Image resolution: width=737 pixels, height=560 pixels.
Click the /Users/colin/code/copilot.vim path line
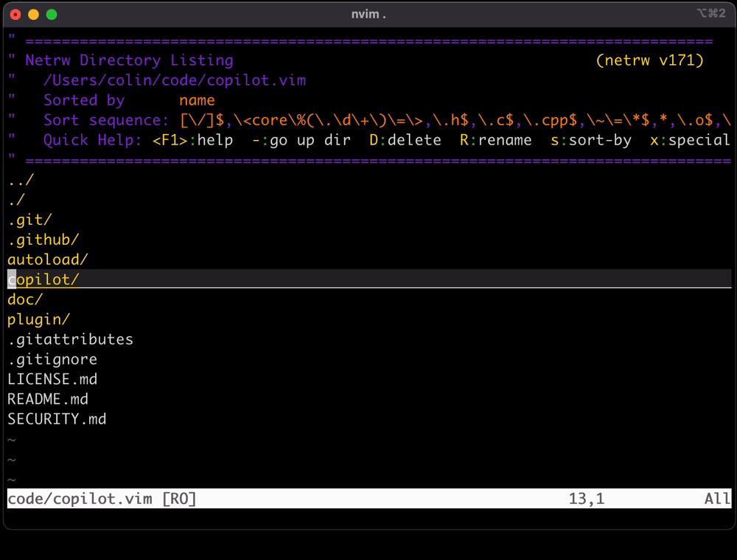coord(175,80)
